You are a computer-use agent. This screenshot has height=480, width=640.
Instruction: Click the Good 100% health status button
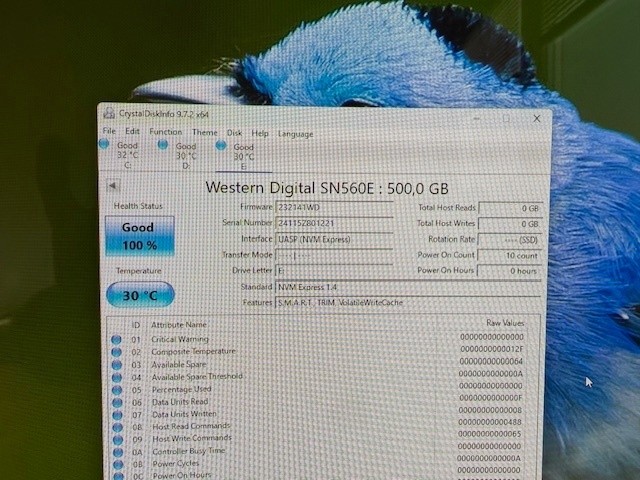point(137,235)
